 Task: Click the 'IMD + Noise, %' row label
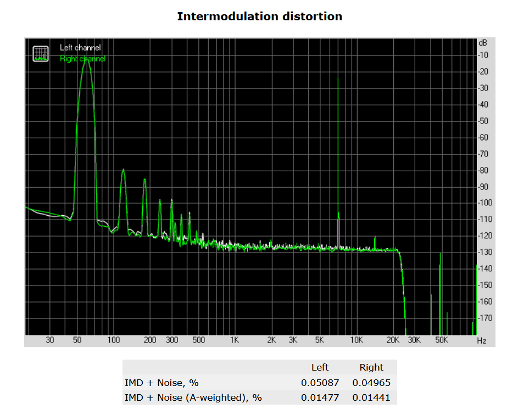pyautogui.click(x=161, y=383)
